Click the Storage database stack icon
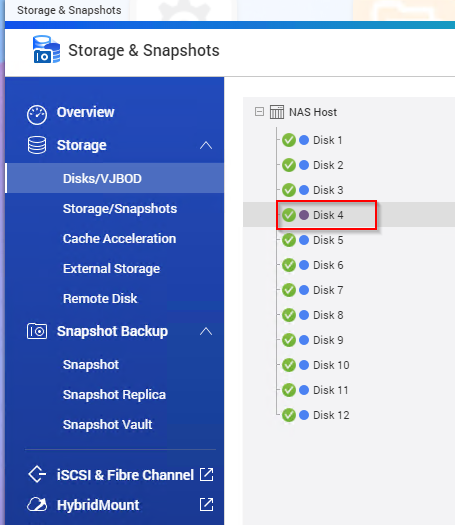The height and width of the screenshot is (525, 455). pyautogui.click(x=37, y=145)
